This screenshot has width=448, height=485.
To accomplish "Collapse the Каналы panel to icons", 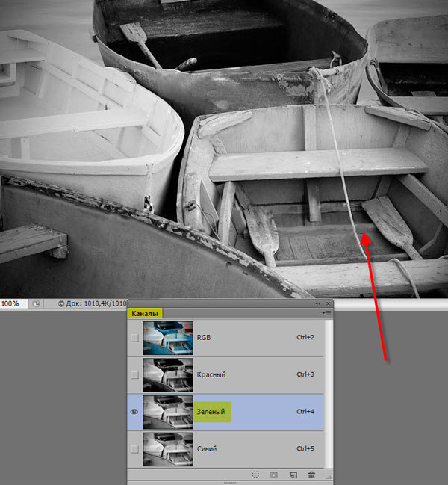I will (x=318, y=303).
